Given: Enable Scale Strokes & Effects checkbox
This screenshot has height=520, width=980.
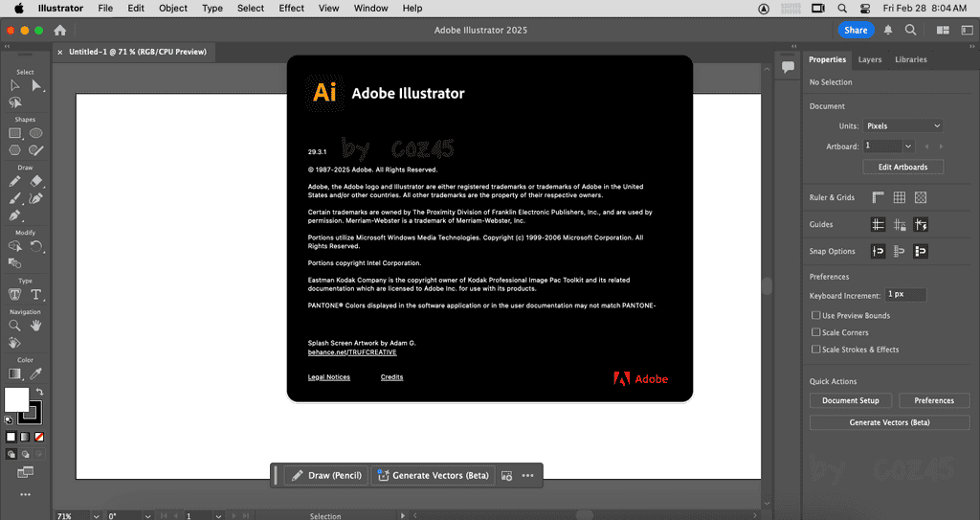Looking at the screenshot, I should (x=815, y=350).
